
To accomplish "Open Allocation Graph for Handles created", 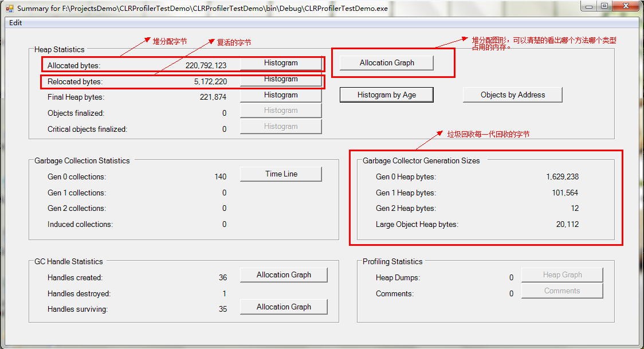I will 284,275.
